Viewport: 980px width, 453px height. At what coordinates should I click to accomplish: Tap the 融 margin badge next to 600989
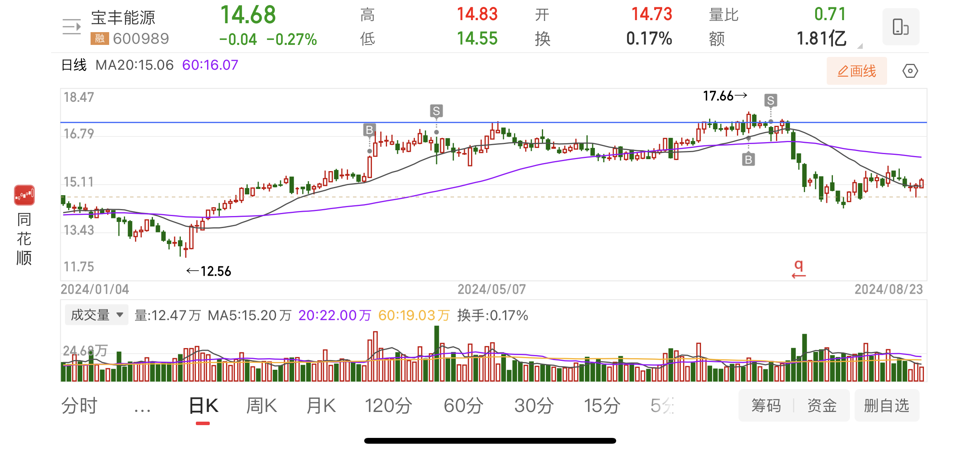[x=99, y=38]
